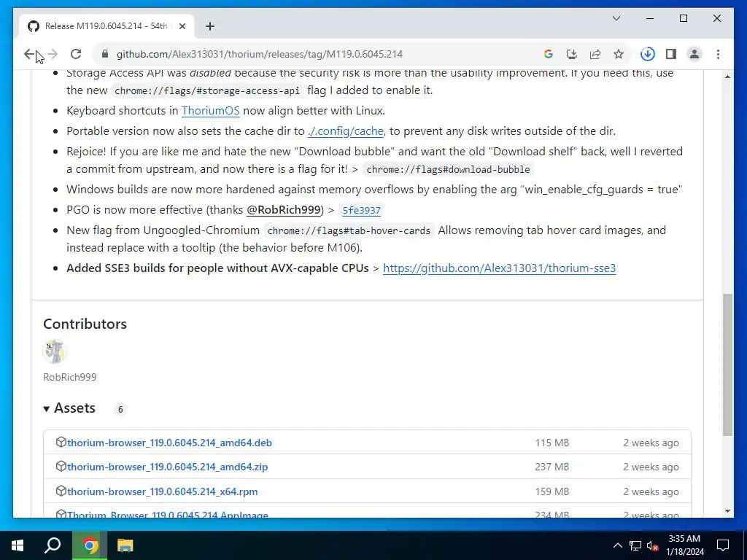Image resolution: width=747 pixels, height=560 pixels.
Task: Click the Contributors heading
Action: pyautogui.click(x=85, y=324)
